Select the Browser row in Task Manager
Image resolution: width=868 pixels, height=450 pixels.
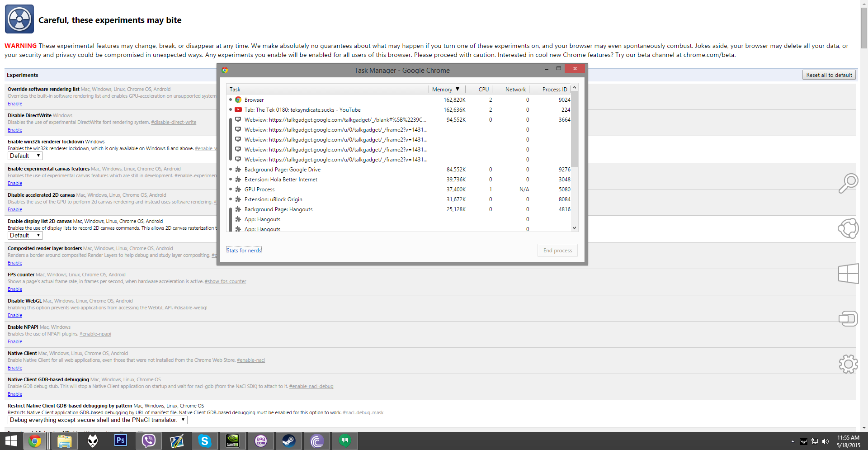point(399,100)
